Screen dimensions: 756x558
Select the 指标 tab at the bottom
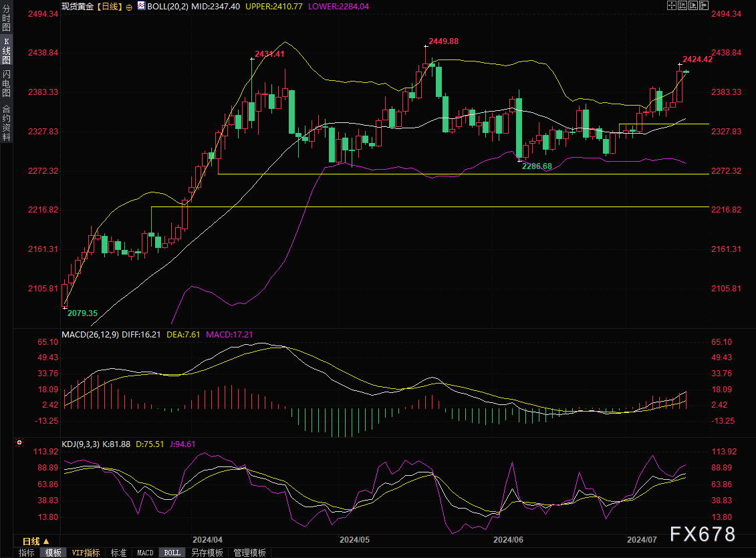27,553
